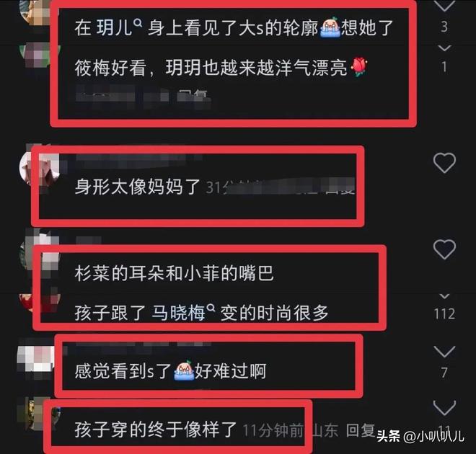Click the crying emoji in '感觉看到s了' comment
476x454 pixels.
184,370
